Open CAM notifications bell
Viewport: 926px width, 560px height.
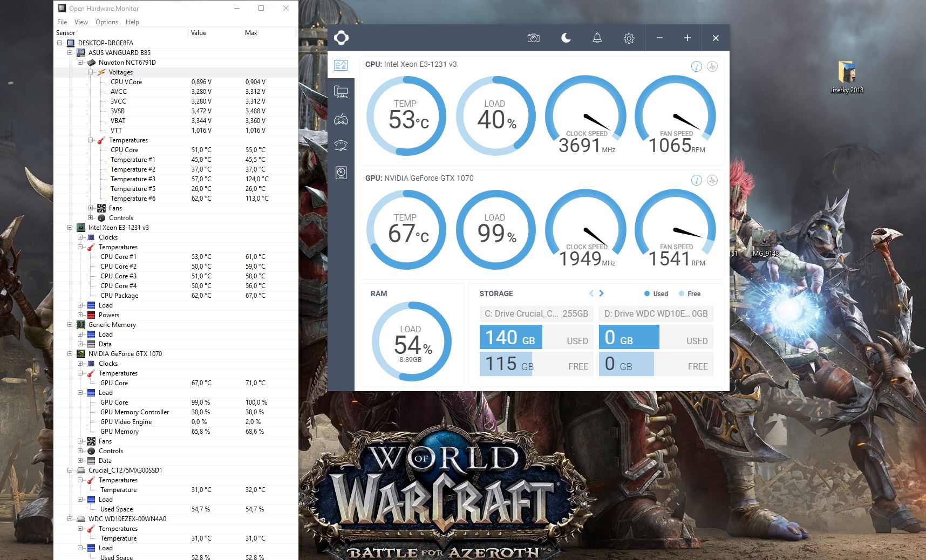pos(597,38)
